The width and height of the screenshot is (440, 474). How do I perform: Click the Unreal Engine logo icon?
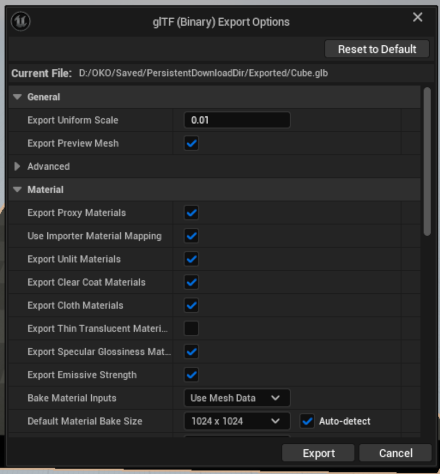21,21
